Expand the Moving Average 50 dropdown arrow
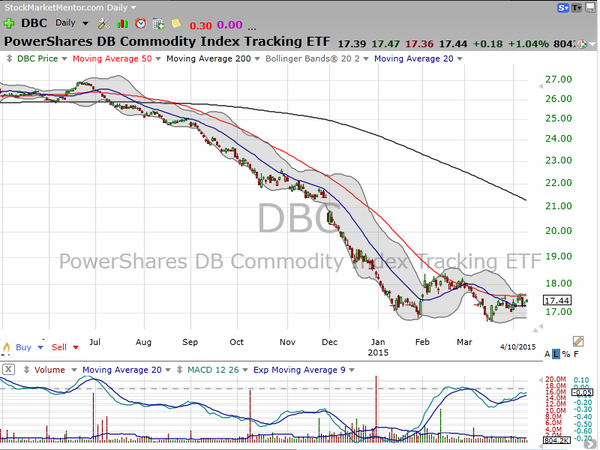Image resolution: width=600 pixels, height=450 pixels. (x=158, y=59)
